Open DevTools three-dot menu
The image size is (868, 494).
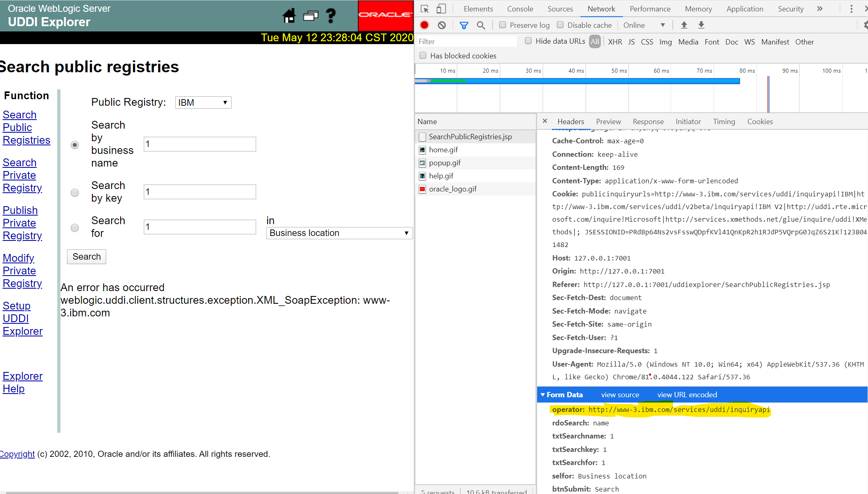(x=852, y=9)
